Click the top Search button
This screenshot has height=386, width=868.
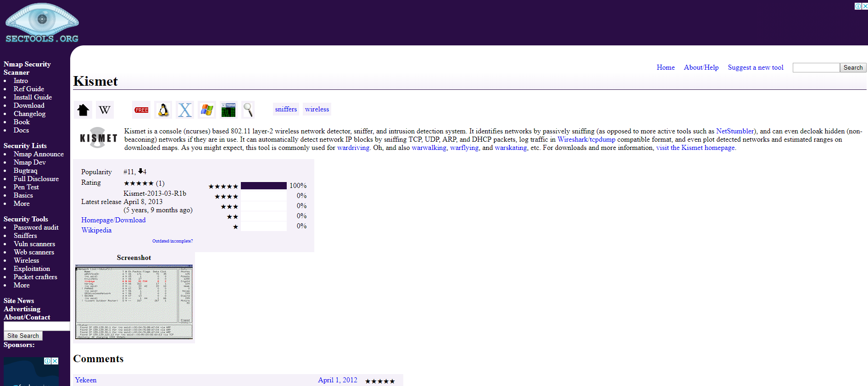point(853,67)
